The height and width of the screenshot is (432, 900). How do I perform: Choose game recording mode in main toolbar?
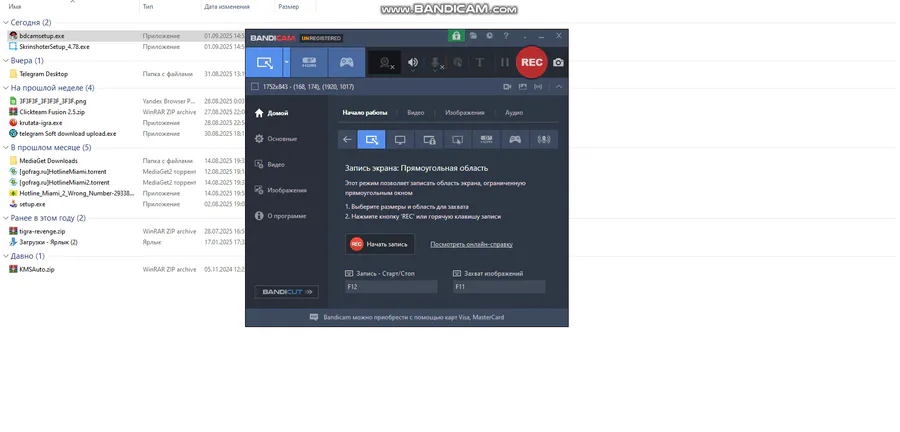coord(347,63)
